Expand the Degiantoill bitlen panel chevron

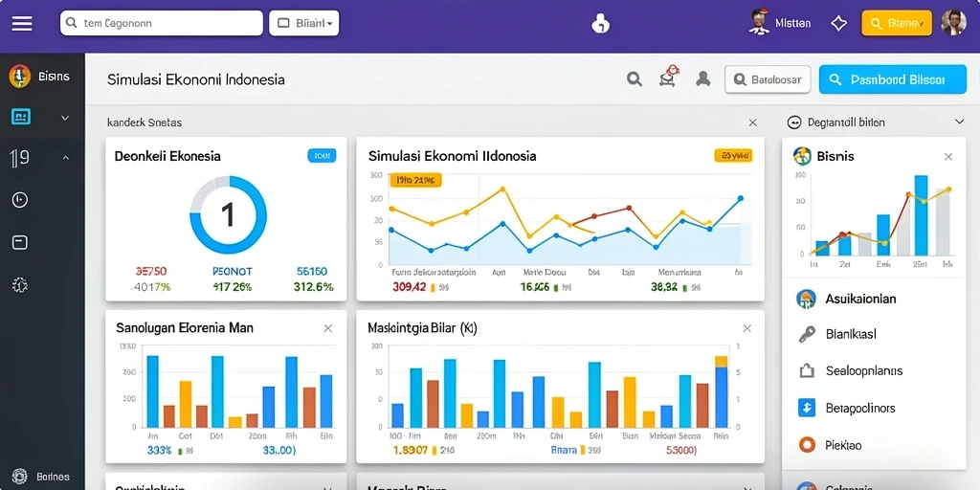959,122
